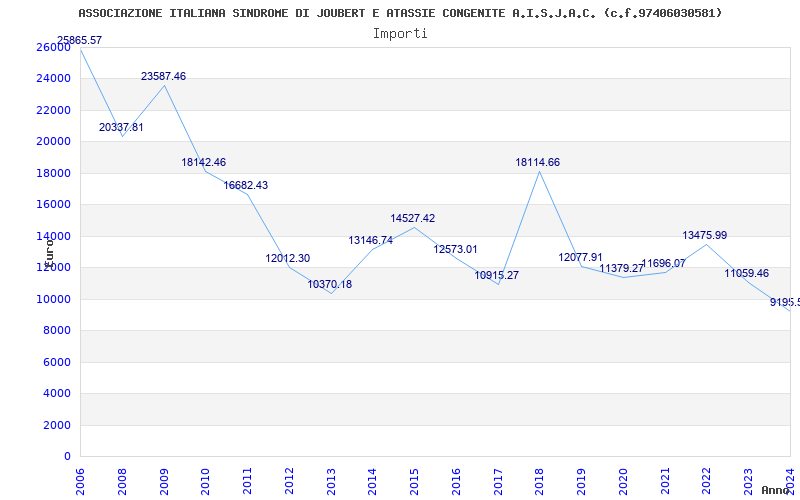The width and height of the screenshot is (800, 500).
Task: Click the 2020 year axis label
Action: pos(623,482)
